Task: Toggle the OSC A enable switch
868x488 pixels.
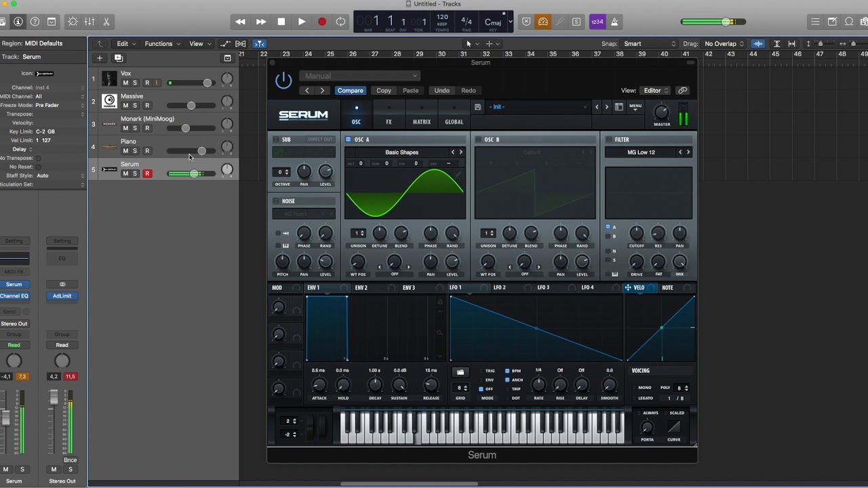Action: (348, 140)
